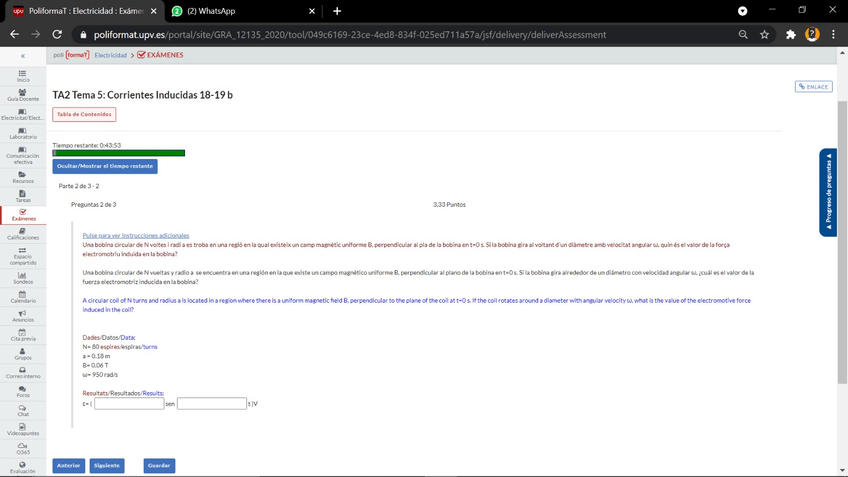Open Anuncios in the sidebar
This screenshot has width=848, height=477.
22,315
